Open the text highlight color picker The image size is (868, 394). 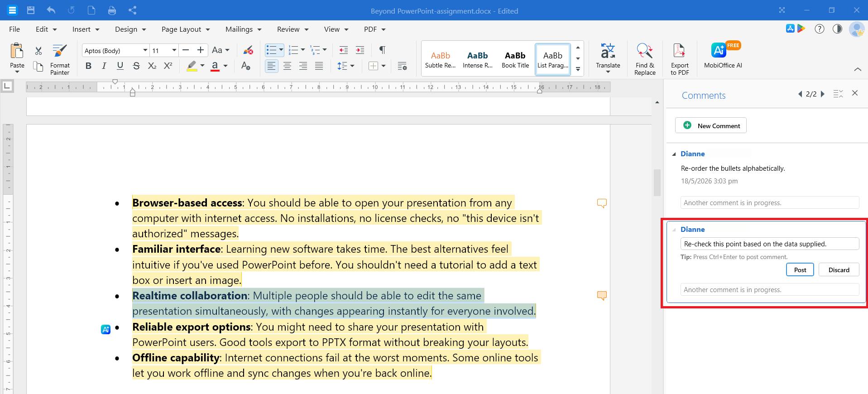click(x=202, y=66)
